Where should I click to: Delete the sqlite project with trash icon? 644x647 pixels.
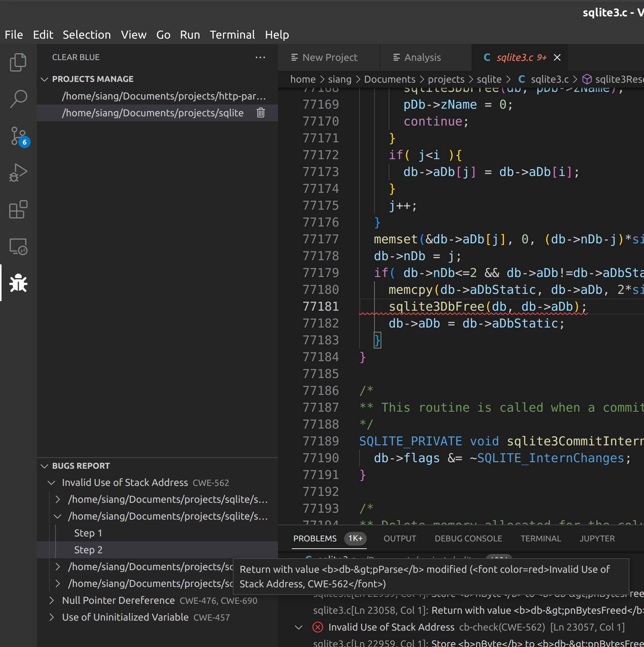261,113
